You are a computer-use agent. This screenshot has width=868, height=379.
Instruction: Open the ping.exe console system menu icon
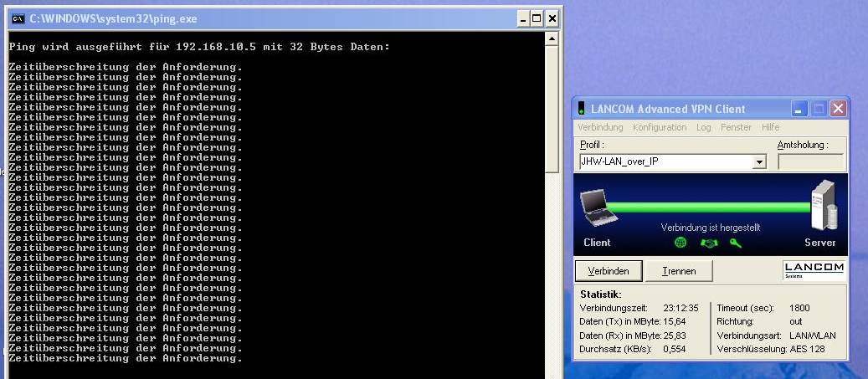[18, 18]
